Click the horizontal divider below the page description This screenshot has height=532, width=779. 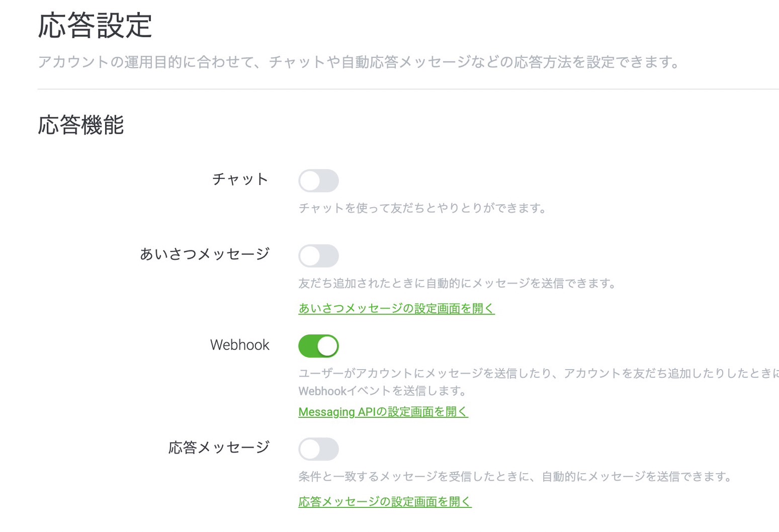click(x=408, y=89)
